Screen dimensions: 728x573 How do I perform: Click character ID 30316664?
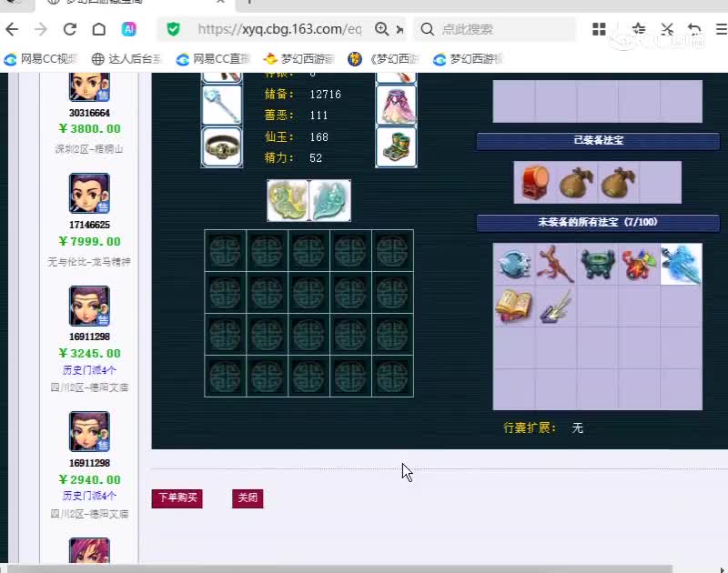(x=89, y=113)
